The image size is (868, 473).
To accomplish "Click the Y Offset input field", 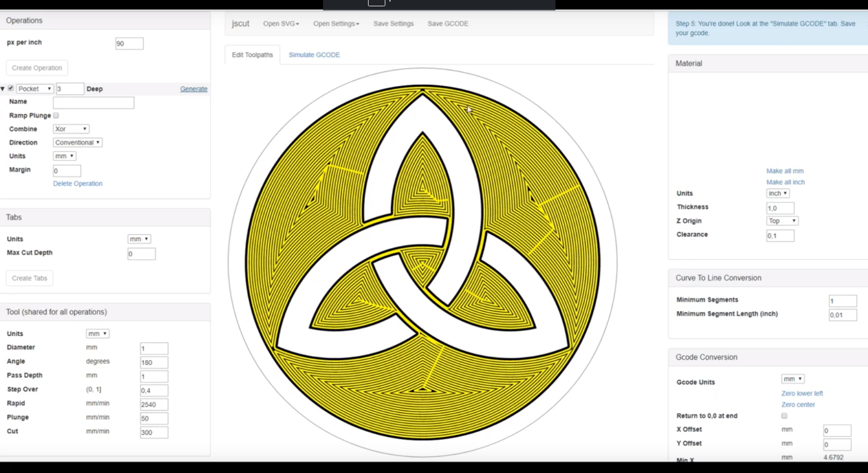I will [837, 445].
